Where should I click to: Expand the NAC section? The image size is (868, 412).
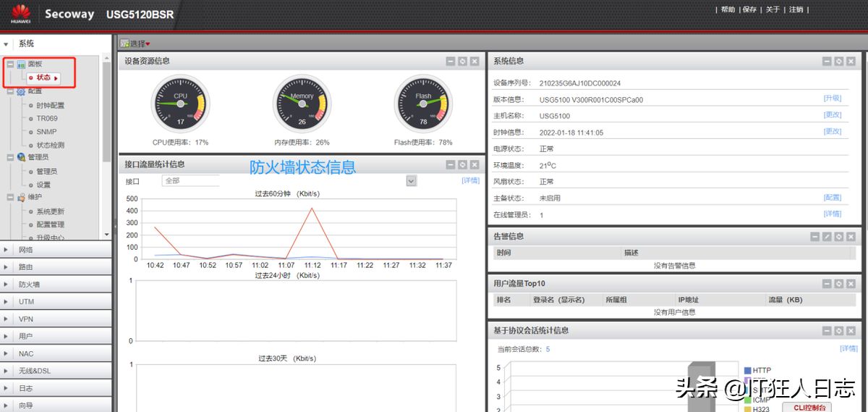tap(56, 354)
